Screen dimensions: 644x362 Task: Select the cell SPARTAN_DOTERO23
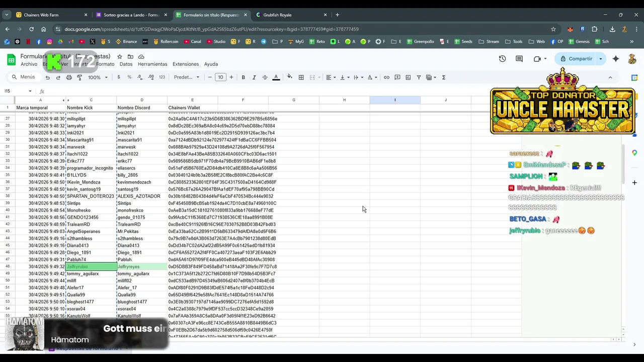tap(91, 196)
